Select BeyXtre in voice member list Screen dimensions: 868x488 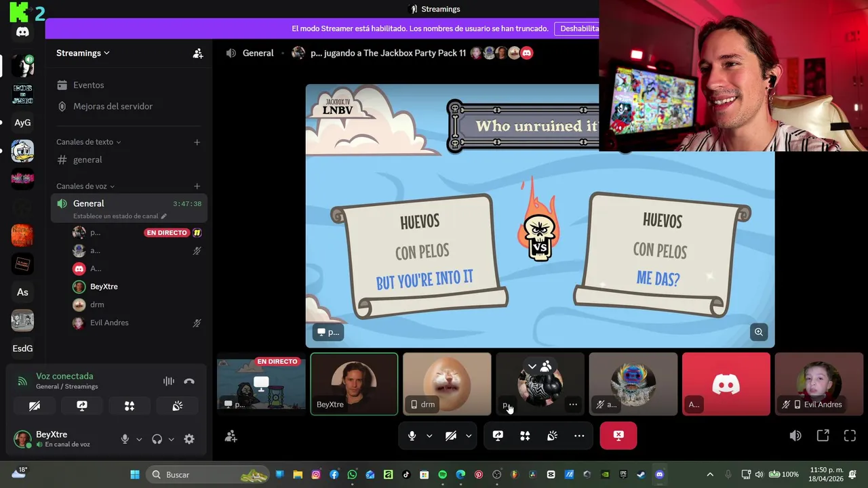pos(136,287)
